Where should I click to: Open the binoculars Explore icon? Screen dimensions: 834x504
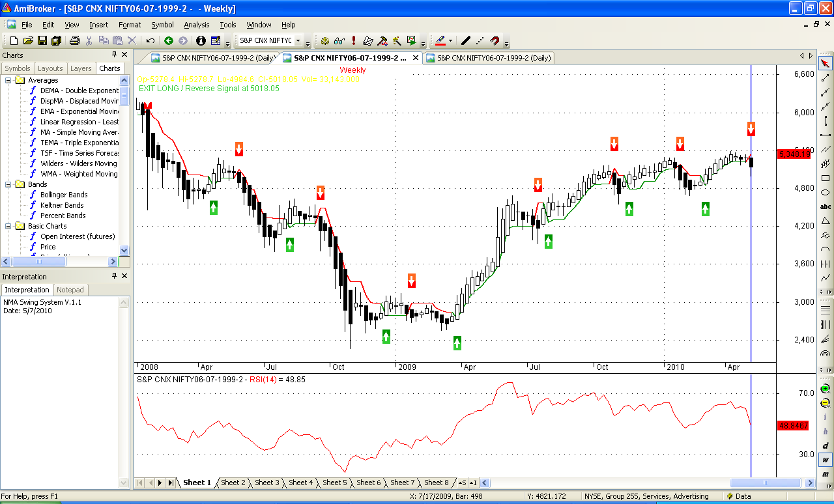[x=339, y=40]
